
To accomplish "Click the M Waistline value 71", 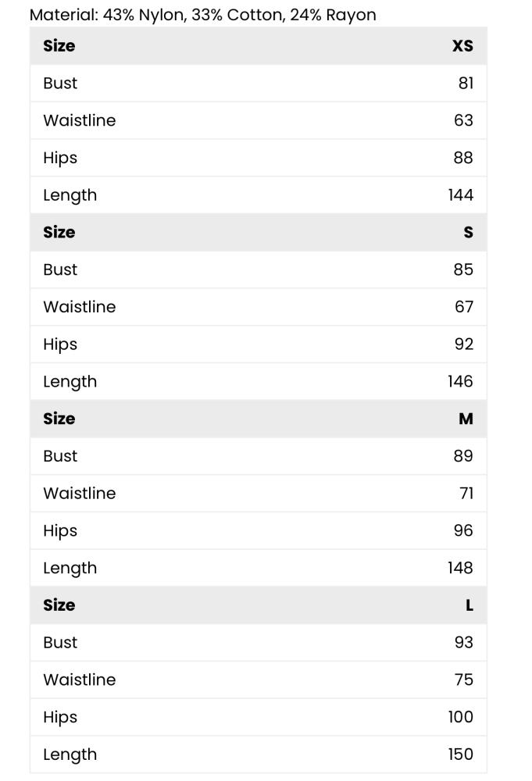I will (x=466, y=493).
